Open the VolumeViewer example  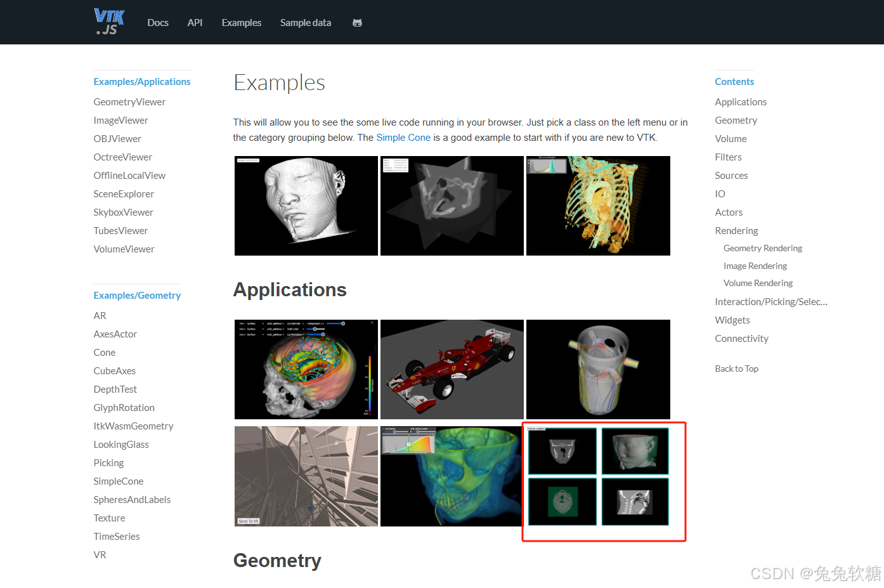[124, 249]
